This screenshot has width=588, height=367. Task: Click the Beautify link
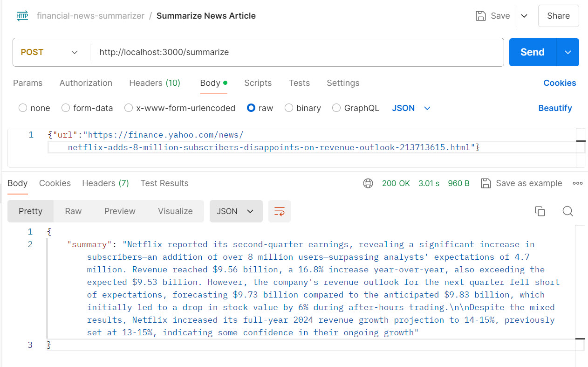[x=555, y=108]
